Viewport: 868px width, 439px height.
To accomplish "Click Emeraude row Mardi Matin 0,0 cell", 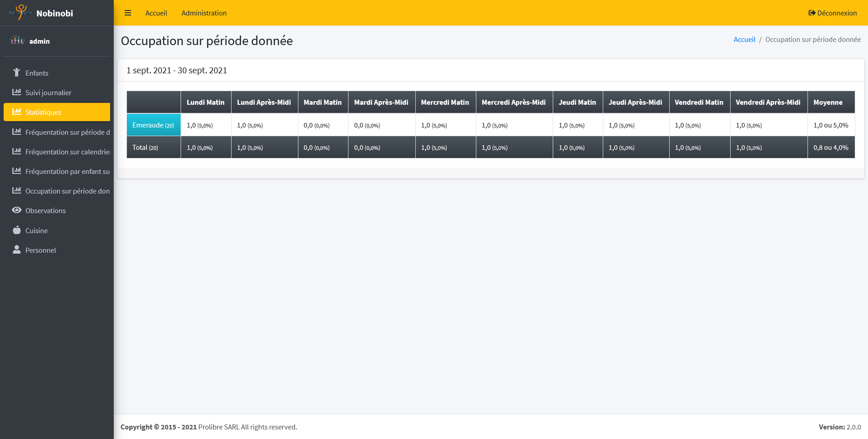I will 323,125.
